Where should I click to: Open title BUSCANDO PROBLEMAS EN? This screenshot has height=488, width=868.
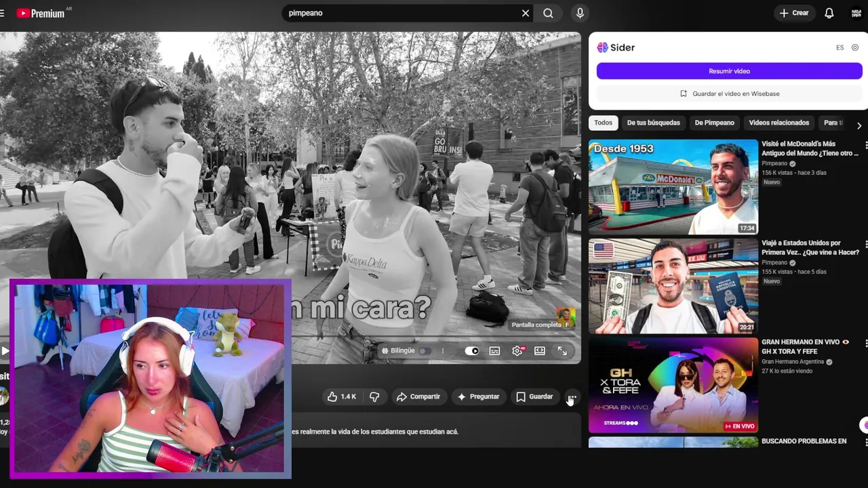[804, 441]
